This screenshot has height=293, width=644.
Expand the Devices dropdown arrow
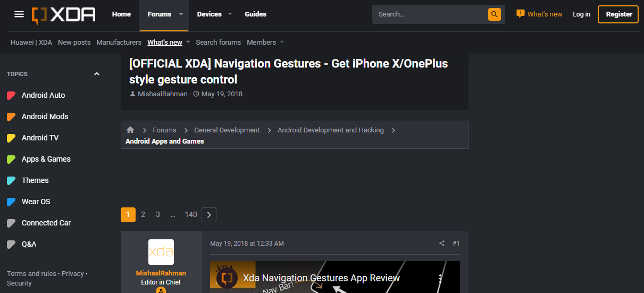pos(230,14)
